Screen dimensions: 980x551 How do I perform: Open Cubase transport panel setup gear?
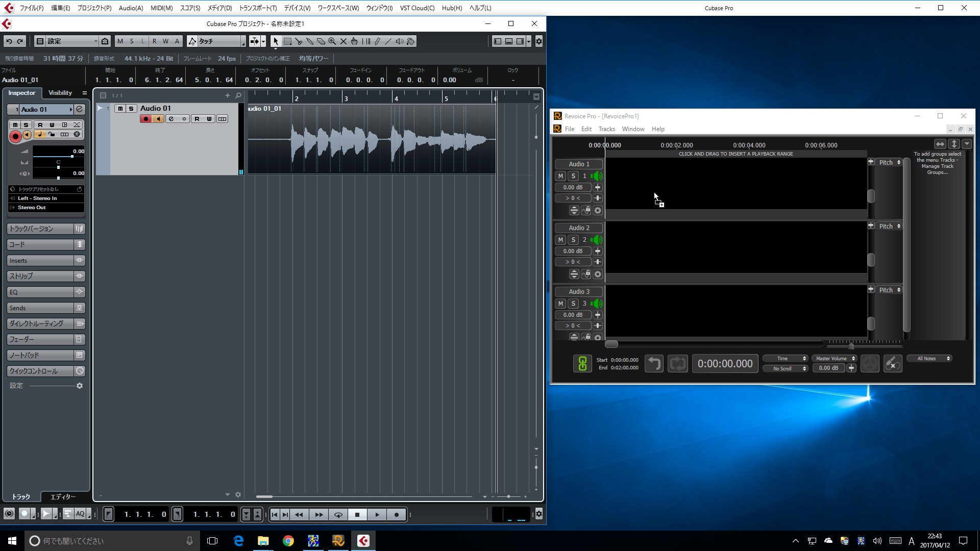point(538,514)
